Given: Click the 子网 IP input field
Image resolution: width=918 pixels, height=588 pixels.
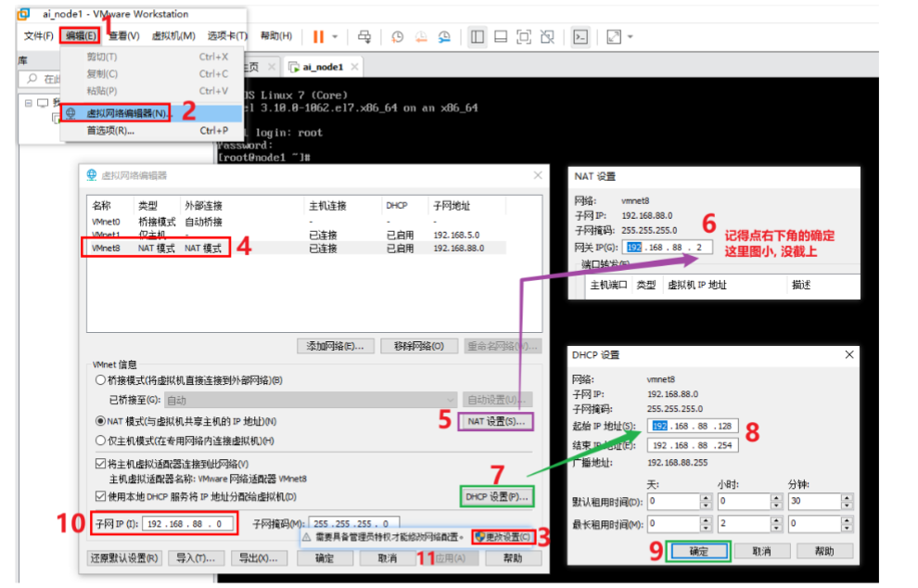Looking at the screenshot, I should (x=189, y=524).
